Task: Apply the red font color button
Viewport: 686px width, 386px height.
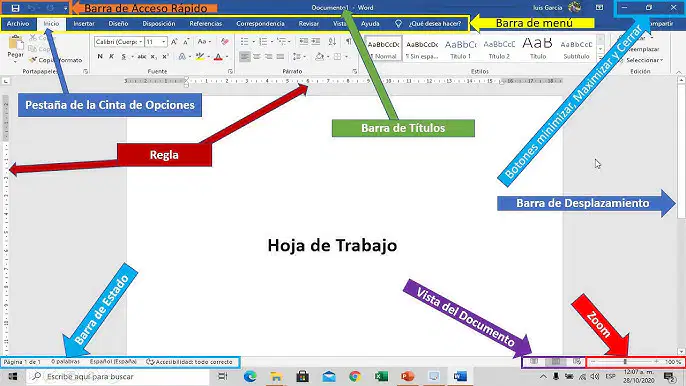Action: tap(218, 56)
